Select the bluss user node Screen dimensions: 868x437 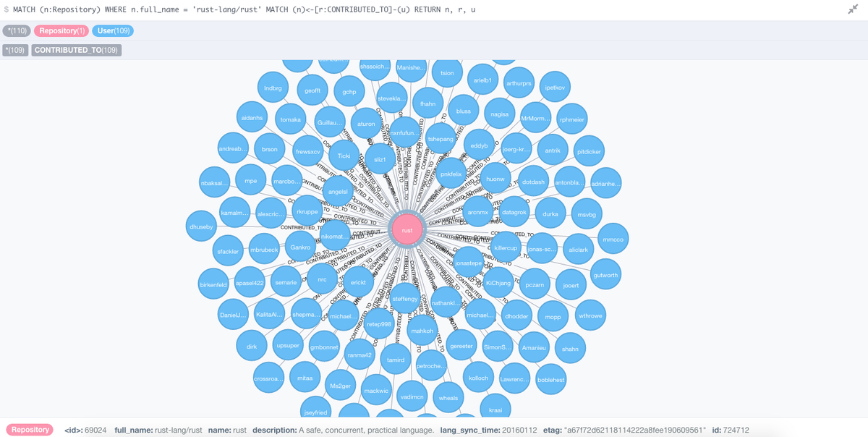coord(464,111)
